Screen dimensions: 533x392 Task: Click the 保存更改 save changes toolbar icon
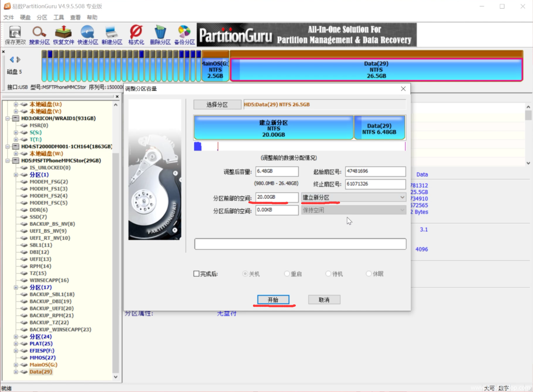(x=15, y=35)
